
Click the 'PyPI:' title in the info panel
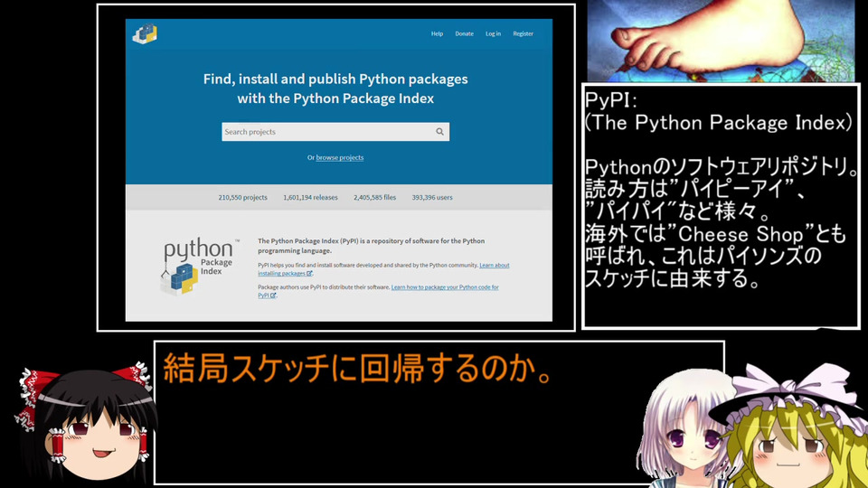coord(611,100)
